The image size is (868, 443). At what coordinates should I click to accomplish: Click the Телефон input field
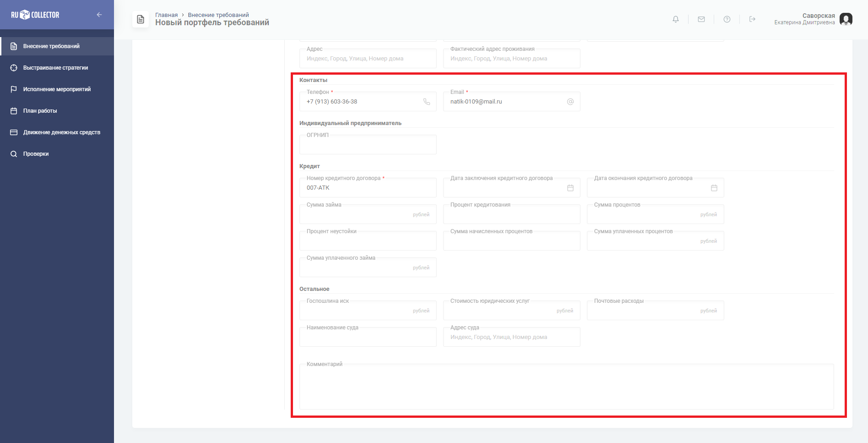[x=368, y=101]
